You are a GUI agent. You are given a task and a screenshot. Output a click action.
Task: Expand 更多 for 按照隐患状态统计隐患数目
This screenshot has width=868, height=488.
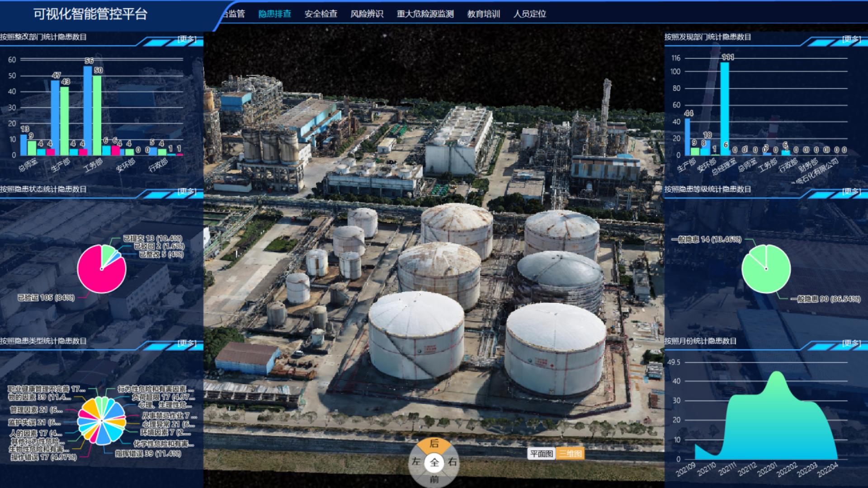pos(187,192)
